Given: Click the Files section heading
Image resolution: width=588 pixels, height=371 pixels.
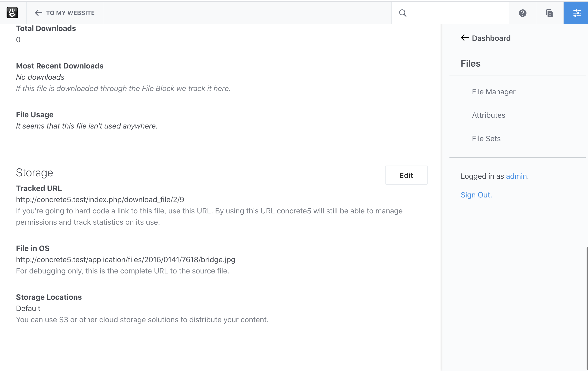Looking at the screenshot, I should coord(470,63).
